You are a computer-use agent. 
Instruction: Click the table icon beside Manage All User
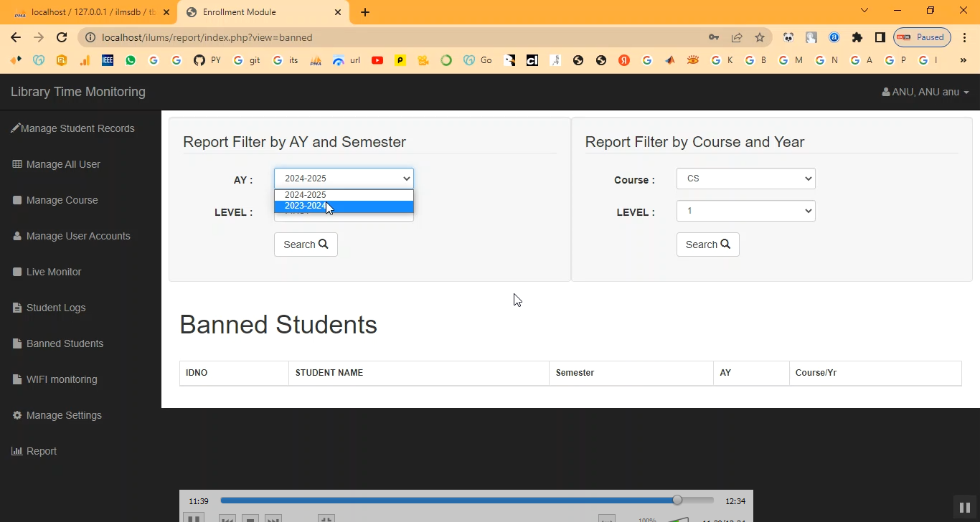coord(17,164)
